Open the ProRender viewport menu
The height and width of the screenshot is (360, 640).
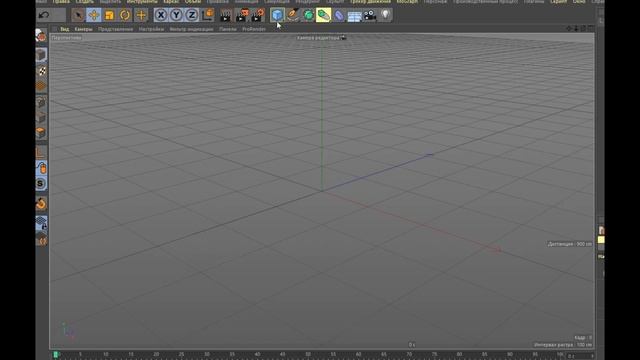254,29
